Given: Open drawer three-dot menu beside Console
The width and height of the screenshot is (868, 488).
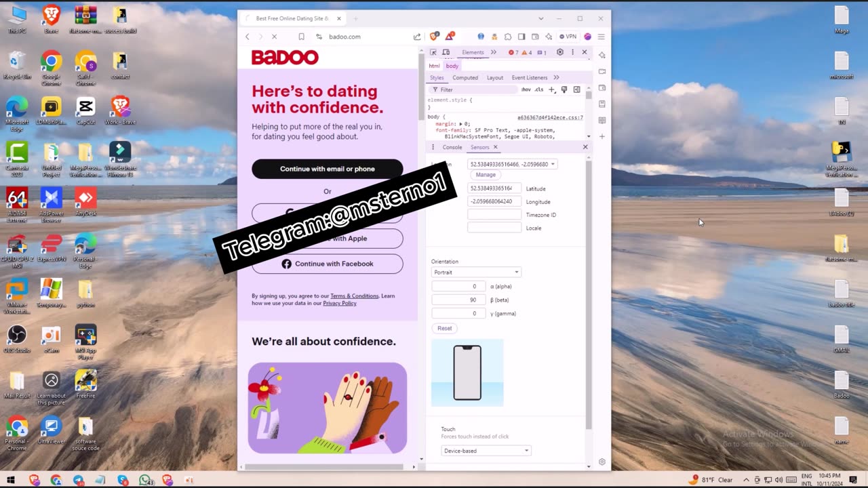Looking at the screenshot, I should click(x=433, y=147).
